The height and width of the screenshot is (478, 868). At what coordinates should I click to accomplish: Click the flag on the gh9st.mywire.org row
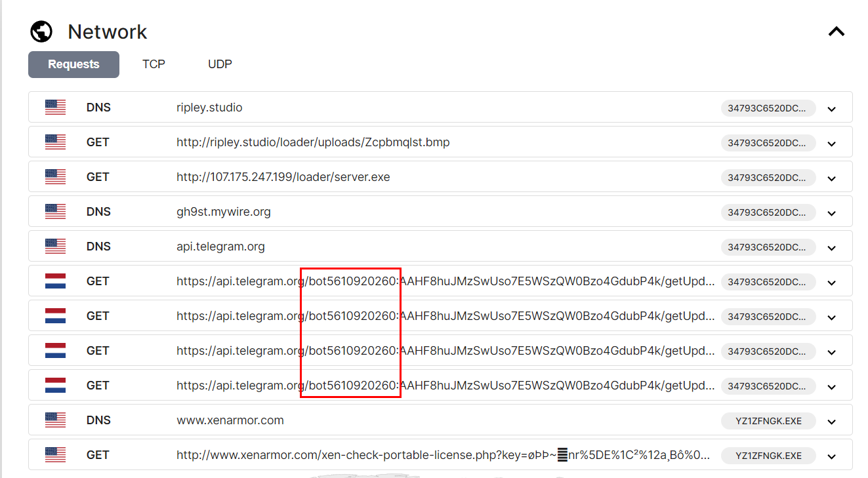click(x=55, y=212)
